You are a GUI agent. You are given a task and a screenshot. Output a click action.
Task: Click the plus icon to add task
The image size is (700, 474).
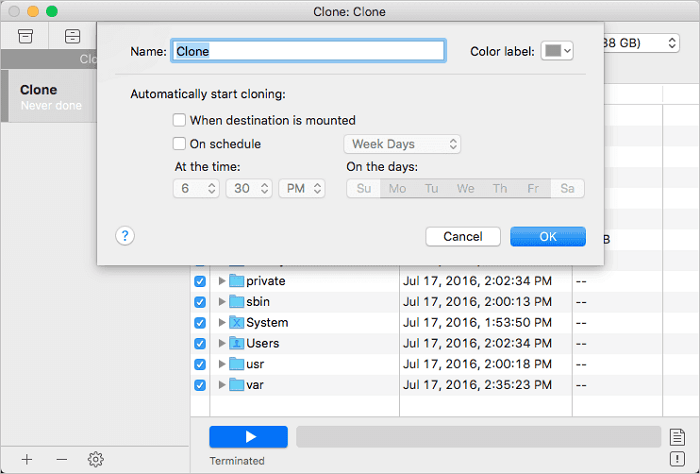[27, 459]
